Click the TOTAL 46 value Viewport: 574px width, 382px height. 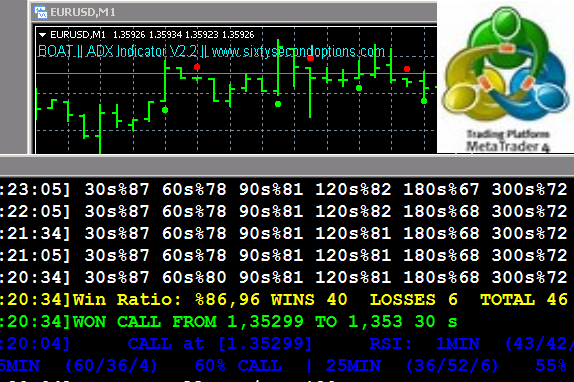click(524, 300)
